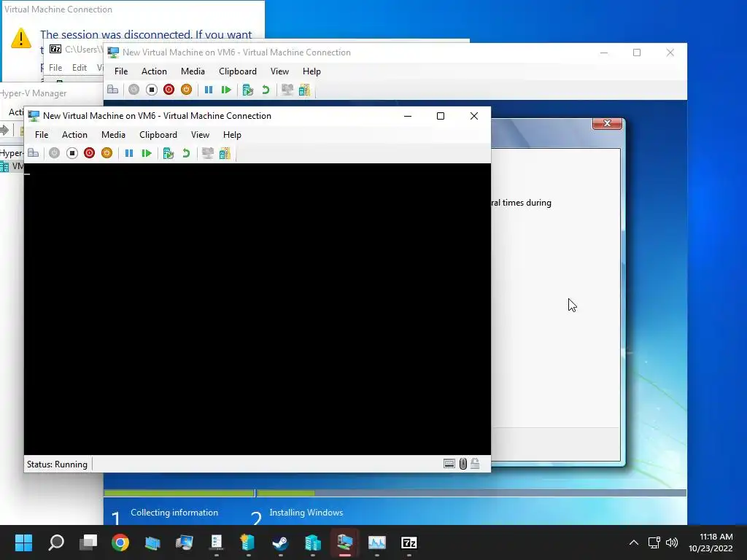Image resolution: width=747 pixels, height=560 pixels.
Task: Revert VM with undo arrow in back window
Action: (x=266, y=90)
